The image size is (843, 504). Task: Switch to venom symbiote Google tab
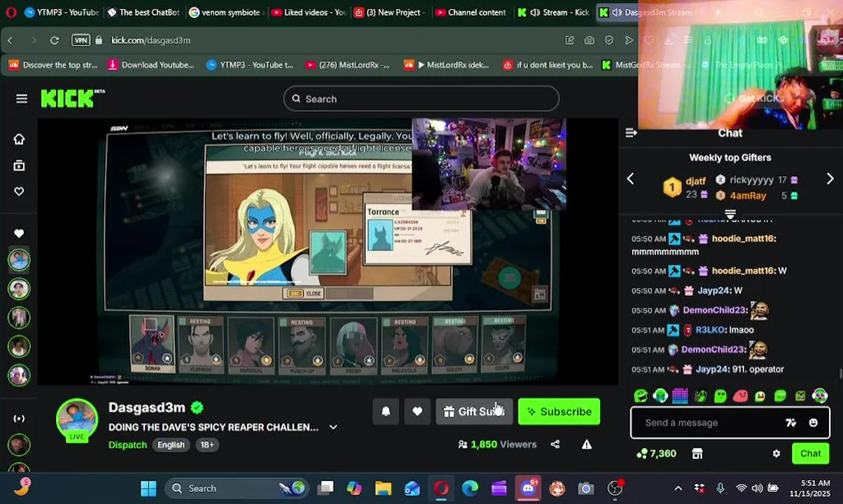click(x=225, y=12)
